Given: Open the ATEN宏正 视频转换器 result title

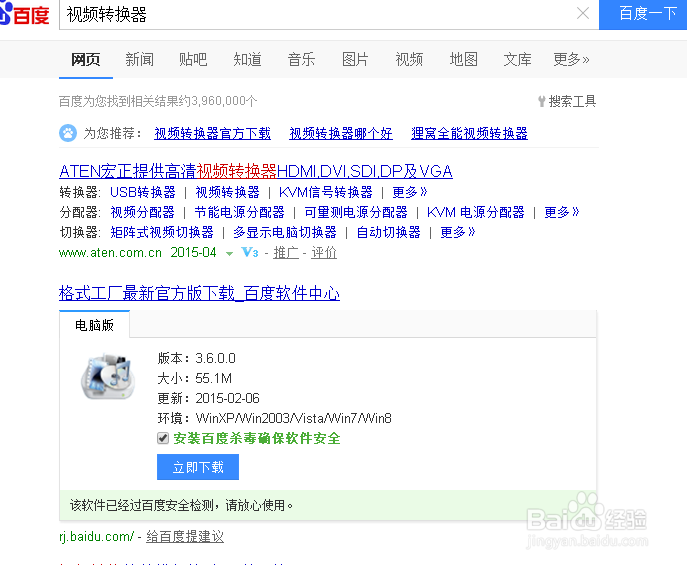Looking at the screenshot, I should click(x=256, y=171).
